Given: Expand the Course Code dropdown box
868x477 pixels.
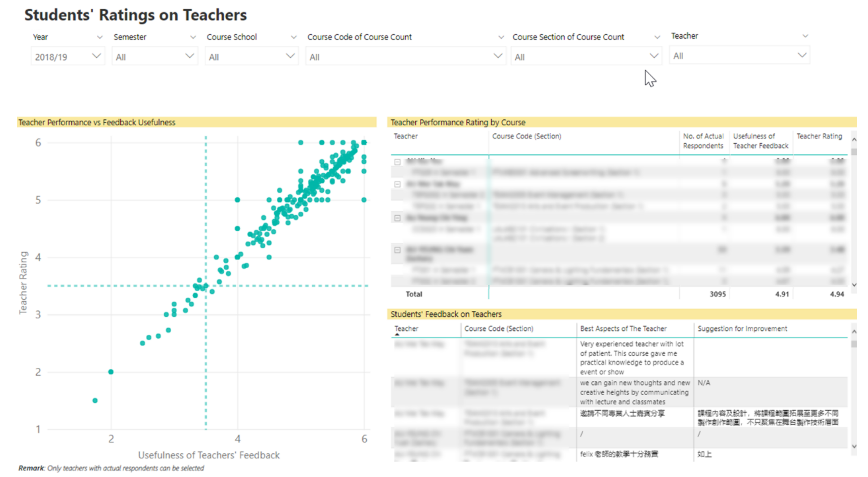Looking at the screenshot, I should click(x=405, y=56).
